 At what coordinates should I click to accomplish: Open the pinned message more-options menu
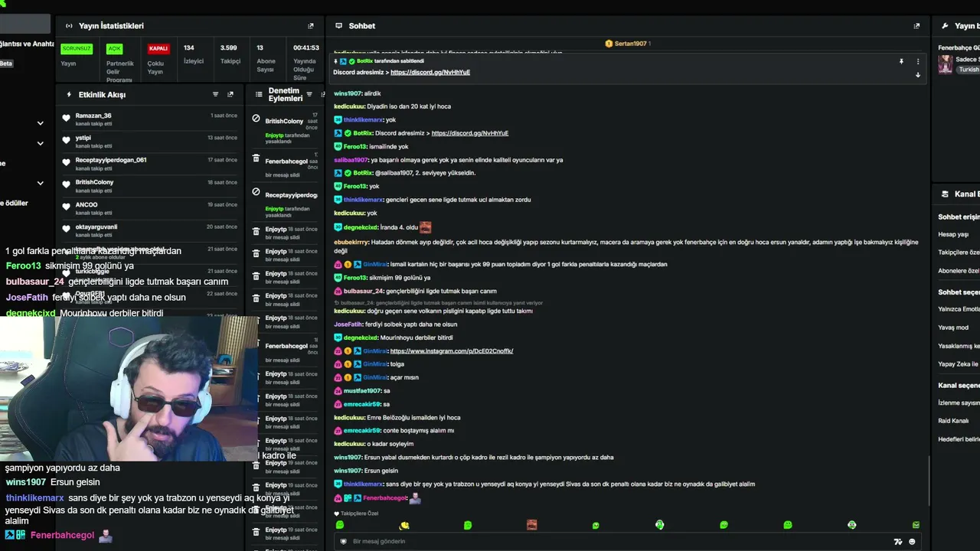tap(918, 61)
